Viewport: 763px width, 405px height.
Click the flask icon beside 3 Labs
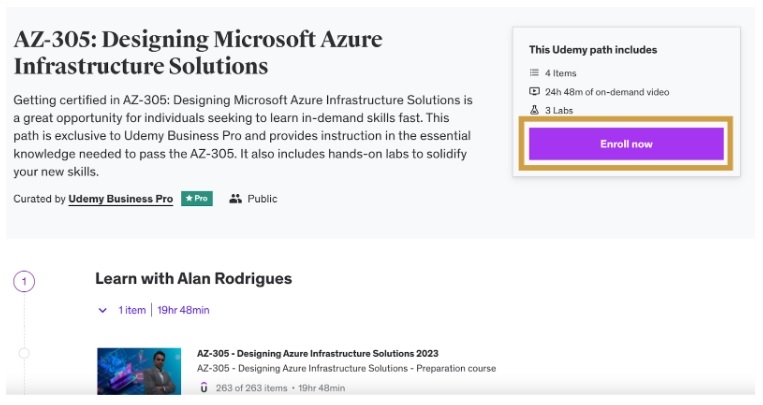pyautogui.click(x=534, y=110)
